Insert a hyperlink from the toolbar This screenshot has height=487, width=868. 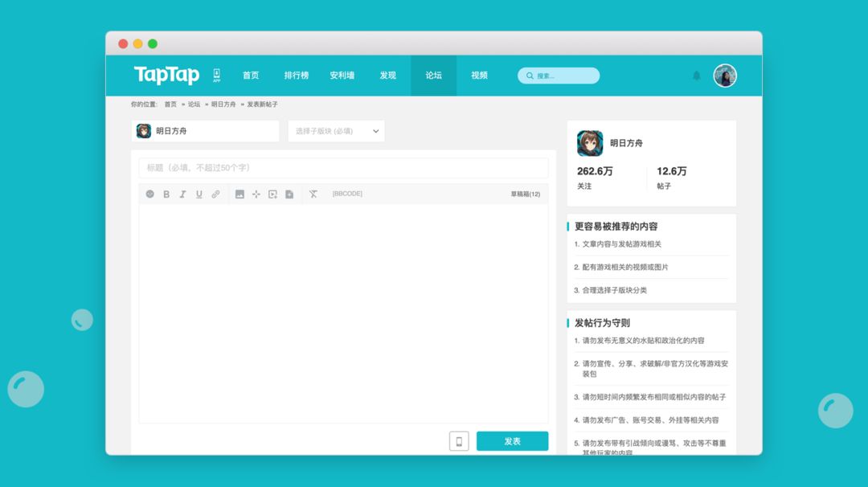click(x=215, y=194)
